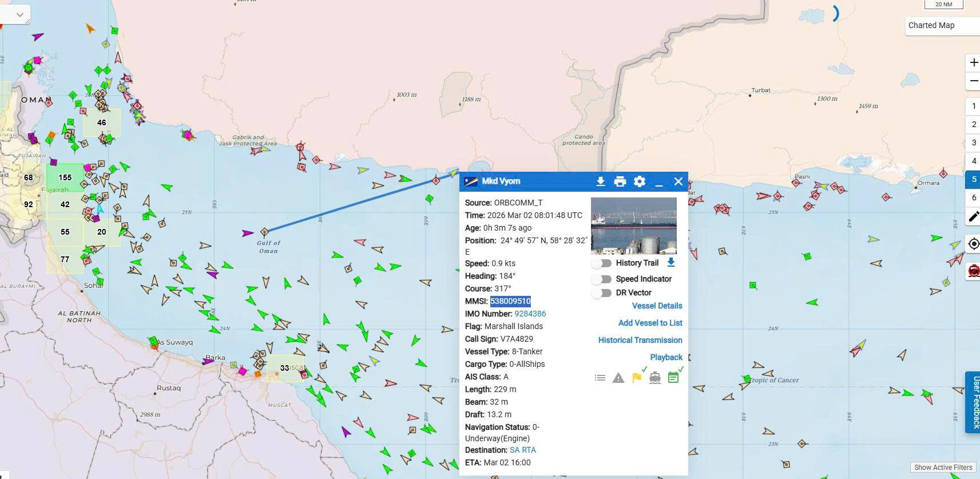
Task: Click Add Vessel to List
Action: pyautogui.click(x=650, y=323)
